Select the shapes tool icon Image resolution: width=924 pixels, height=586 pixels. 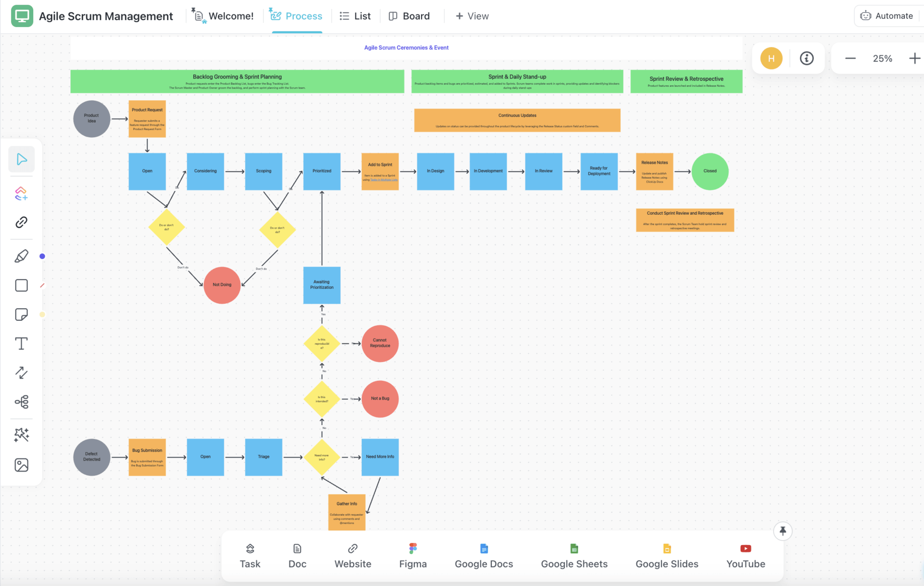point(22,283)
